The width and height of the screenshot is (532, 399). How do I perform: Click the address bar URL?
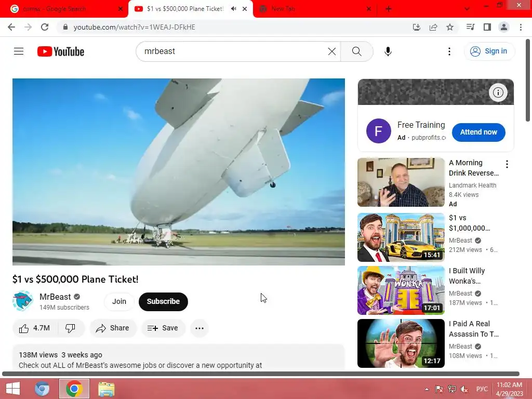pyautogui.click(x=134, y=27)
